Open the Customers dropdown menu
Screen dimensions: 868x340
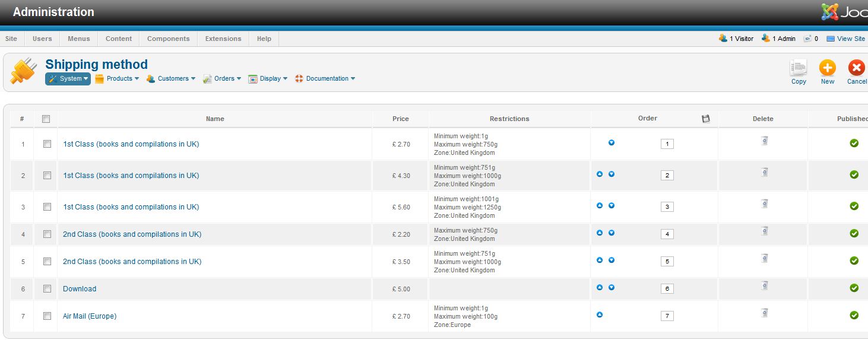coord(171,78)
